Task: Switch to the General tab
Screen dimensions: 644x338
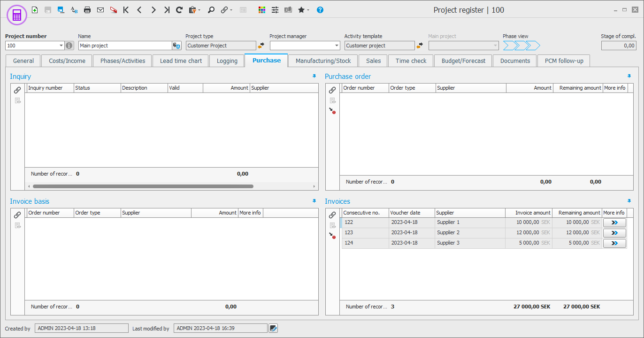Action: [23, 61]
